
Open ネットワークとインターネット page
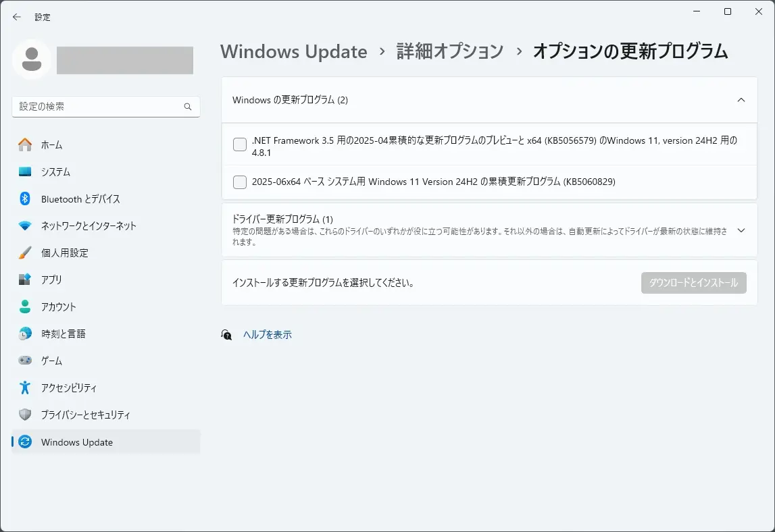(x=106, y=225)
